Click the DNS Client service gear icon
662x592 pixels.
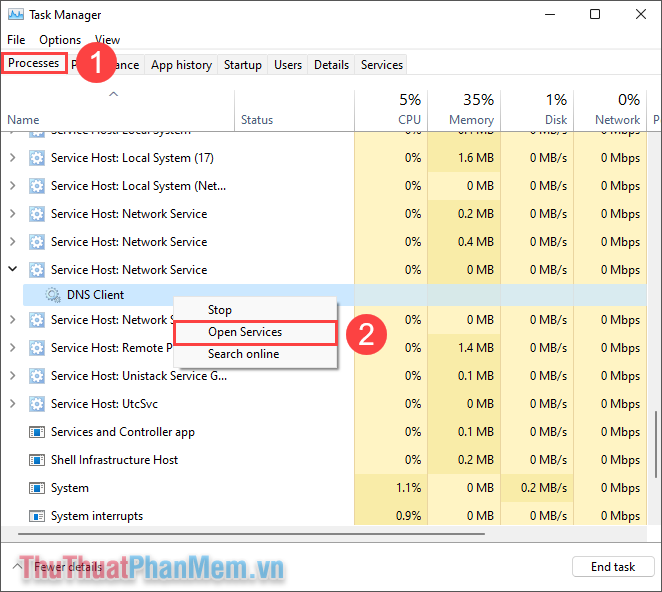[x=53, y=295]
